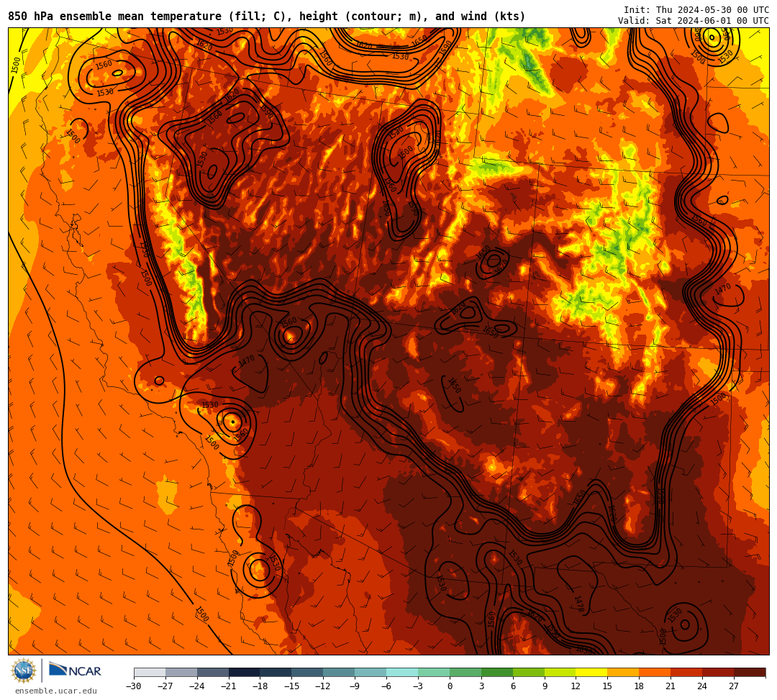Pick the color bar segment between -9 and -6
The image size is (777, 700).
[x=371, y=672]
